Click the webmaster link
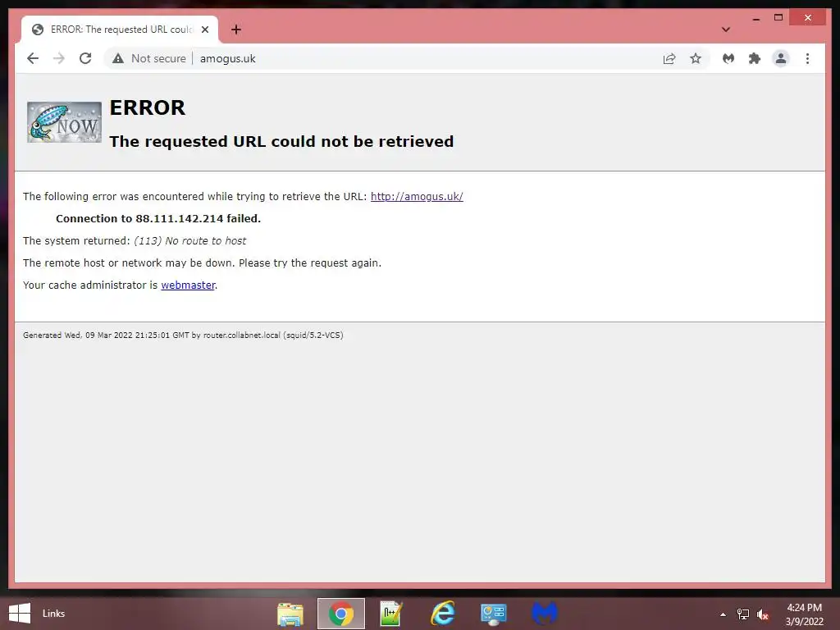Viewport: 840px width, 630px height. 188,285
